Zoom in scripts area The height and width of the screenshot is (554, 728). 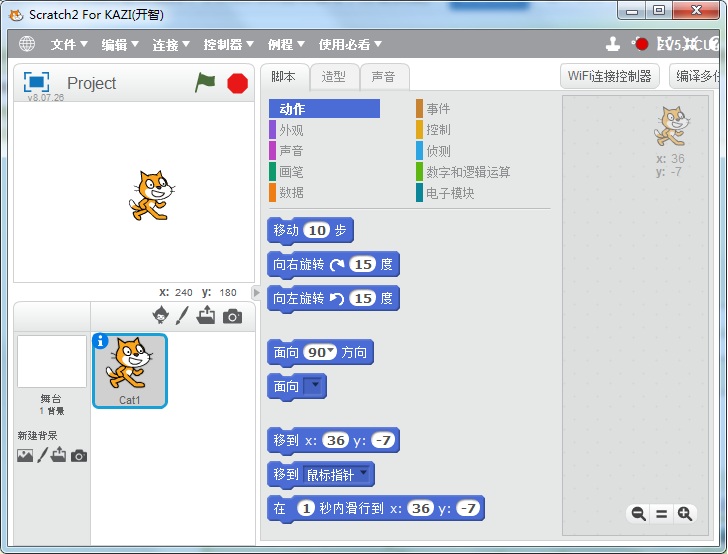pos(685,514)
